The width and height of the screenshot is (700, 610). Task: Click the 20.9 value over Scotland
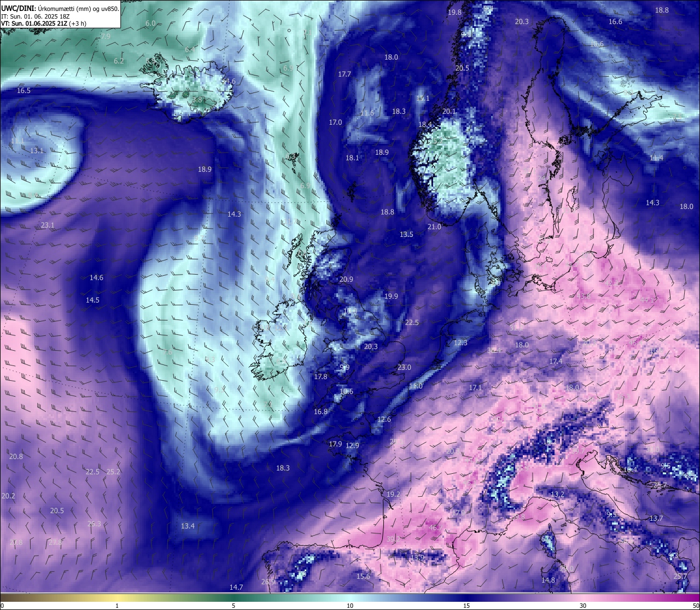346,280
